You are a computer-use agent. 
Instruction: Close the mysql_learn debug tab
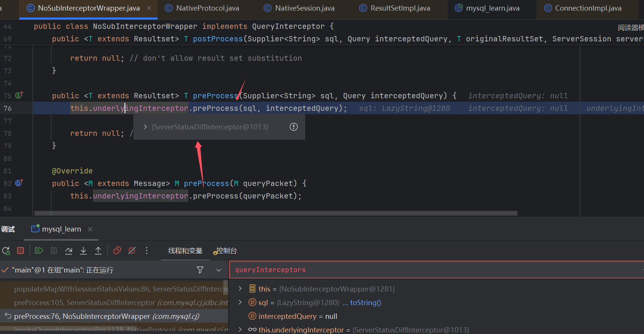pos(90,229)
